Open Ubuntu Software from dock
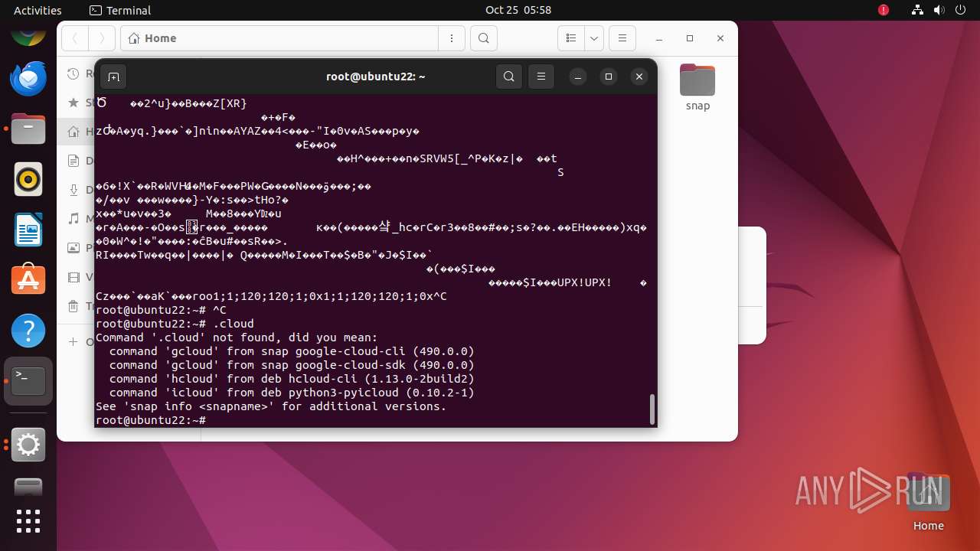Screen dimensions: 980x551 [x=28, y=280]
